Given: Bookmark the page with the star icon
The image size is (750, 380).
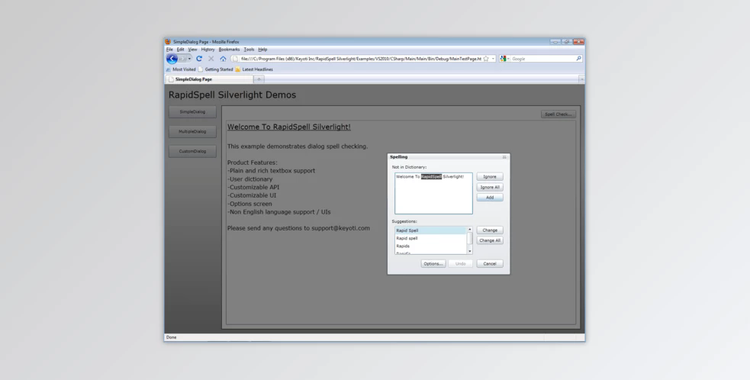Looking at the screenshot, I should point(486,59).
